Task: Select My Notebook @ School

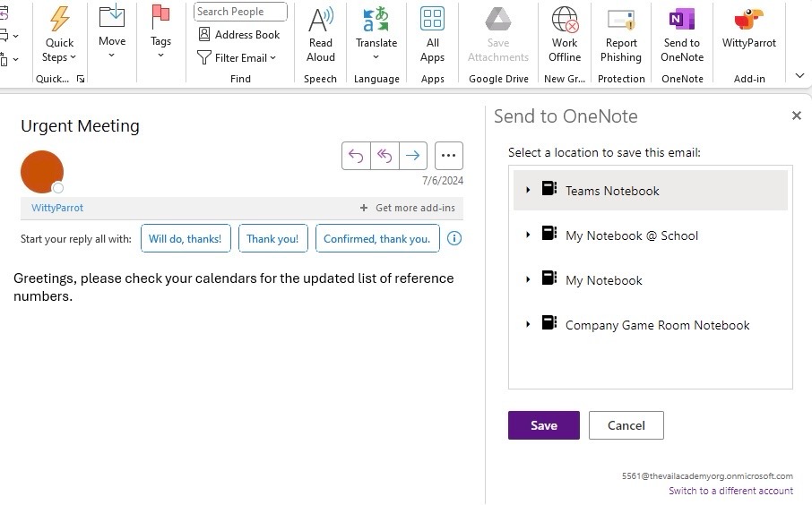Action: tap(651, 235)
